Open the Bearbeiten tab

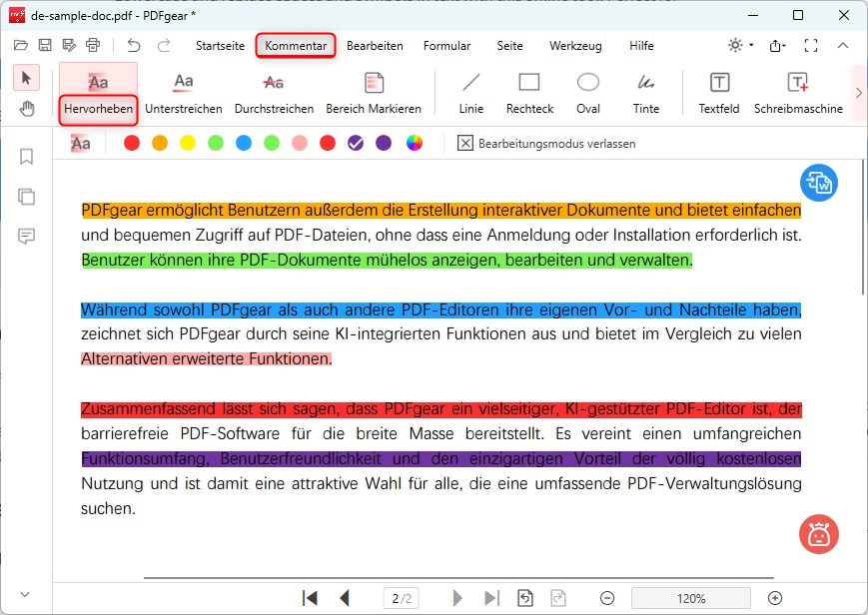[x=375, y=46]
